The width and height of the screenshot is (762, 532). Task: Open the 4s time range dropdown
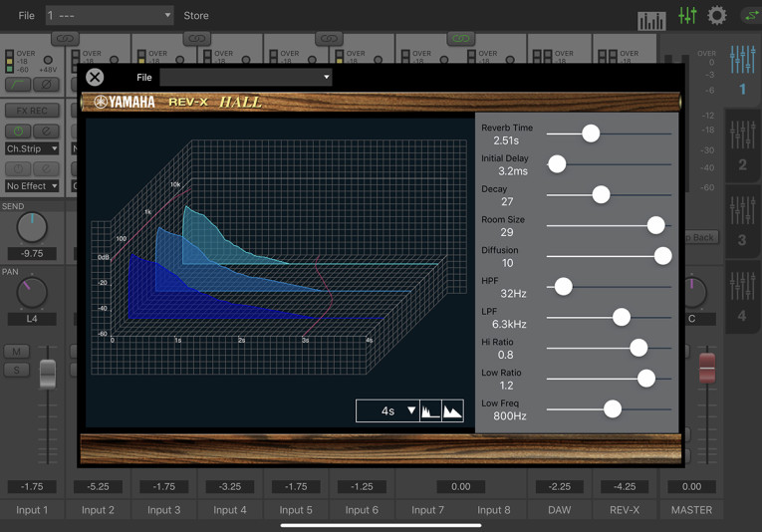[387, 411]
